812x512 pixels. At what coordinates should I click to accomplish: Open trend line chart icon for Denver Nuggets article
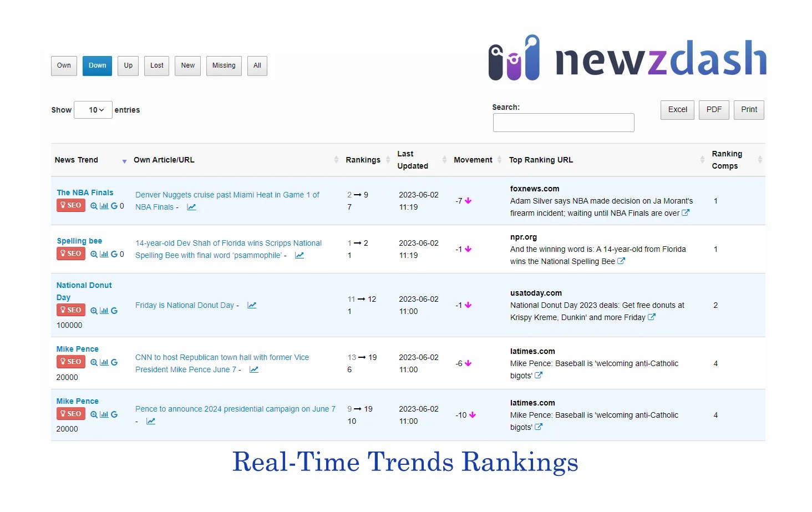(191, 207)
